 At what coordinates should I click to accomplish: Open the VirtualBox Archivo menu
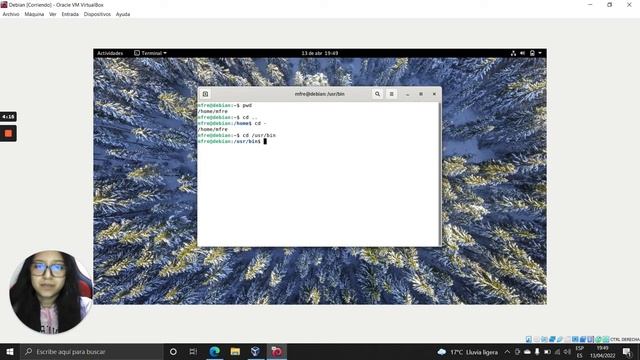(x=11, y=14)
